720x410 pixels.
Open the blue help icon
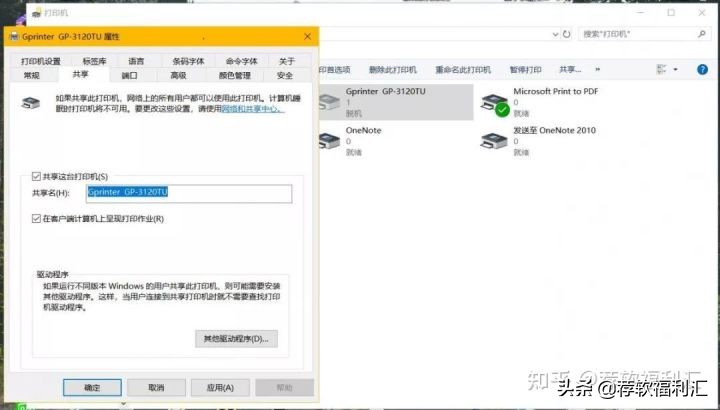(x=702, y=70)
